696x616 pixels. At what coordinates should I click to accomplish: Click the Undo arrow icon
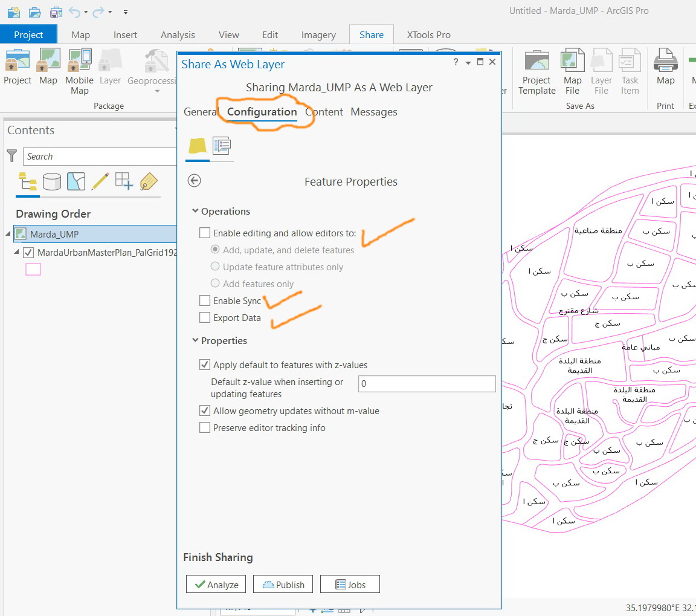pyautogui.click(x=74, y=12)
